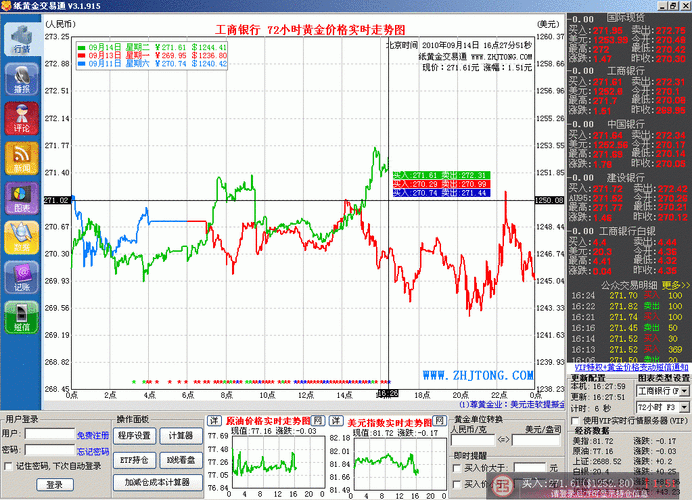The image size is (692, 500).
Task: Click the 用户 username input field
Action: coord(50,436)
